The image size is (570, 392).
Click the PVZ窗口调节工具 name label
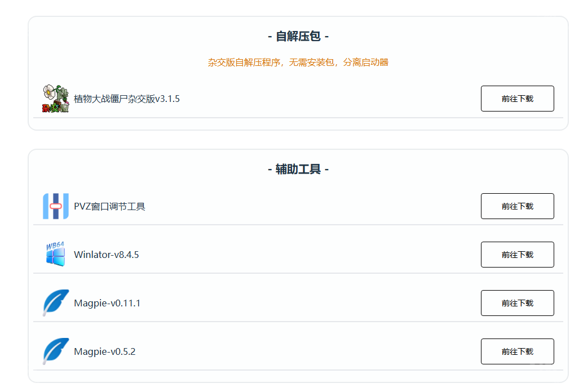[x=109, y=207]
